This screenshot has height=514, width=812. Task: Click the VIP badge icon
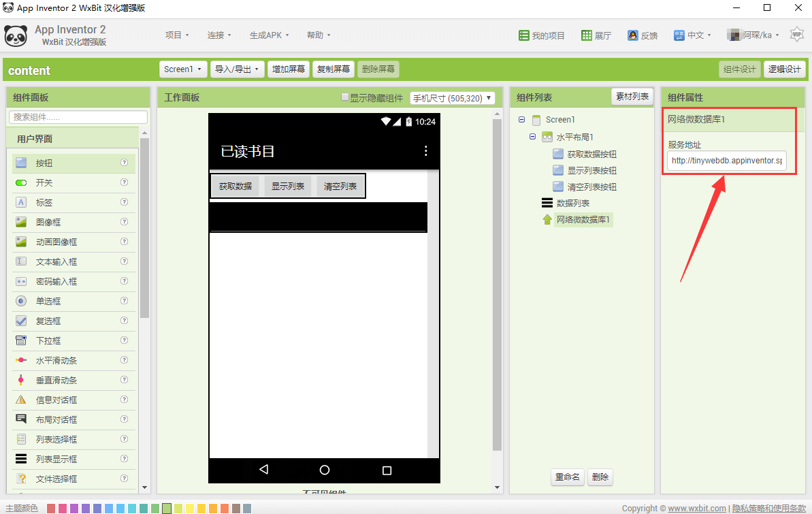(796, 34)
